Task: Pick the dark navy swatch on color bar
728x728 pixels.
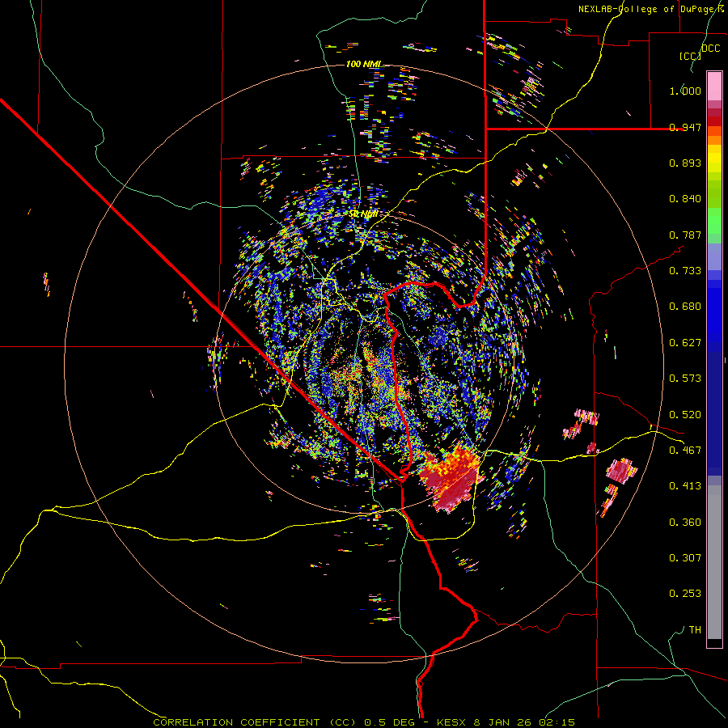Action: point(714,408)
